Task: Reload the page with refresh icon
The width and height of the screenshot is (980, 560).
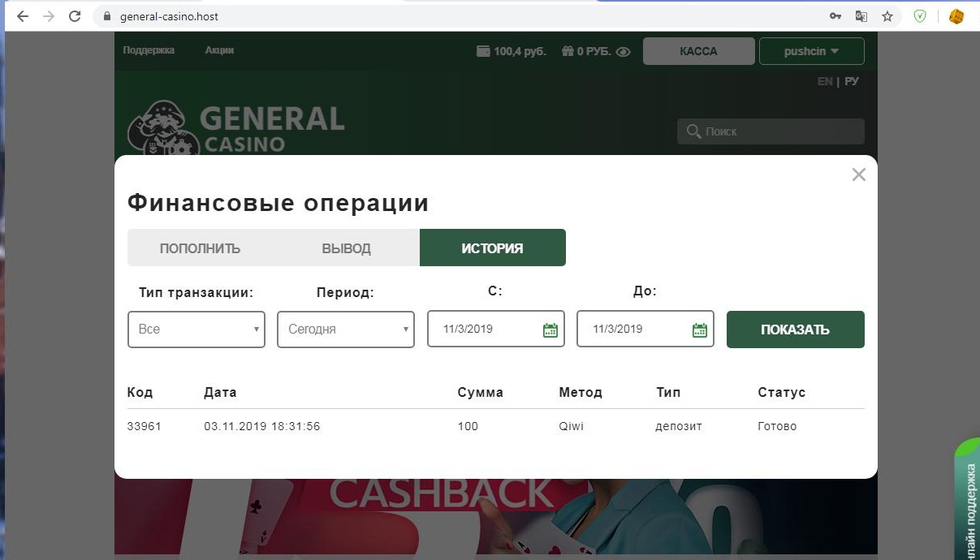Action: 75,16
